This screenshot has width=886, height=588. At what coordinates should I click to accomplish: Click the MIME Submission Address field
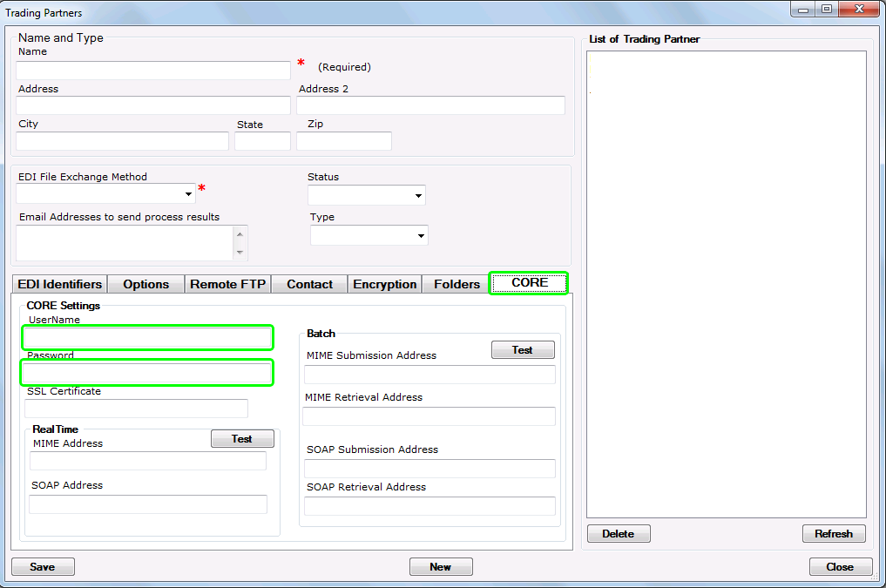coord(429,375)
